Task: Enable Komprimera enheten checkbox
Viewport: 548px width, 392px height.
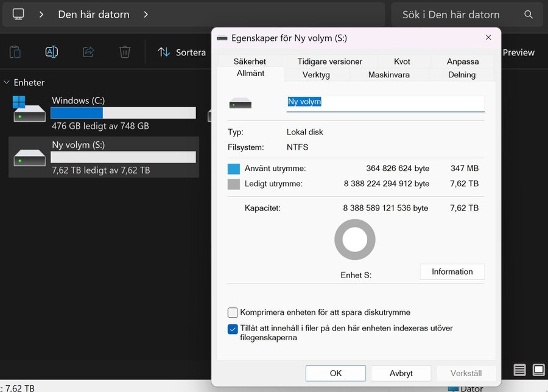Action: point(233,312)
